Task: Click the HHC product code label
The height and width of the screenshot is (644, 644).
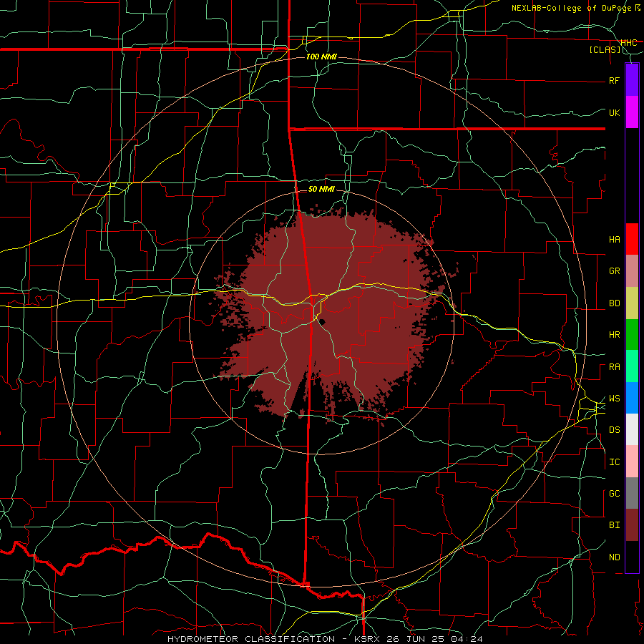Action: (x=629, y=42)
